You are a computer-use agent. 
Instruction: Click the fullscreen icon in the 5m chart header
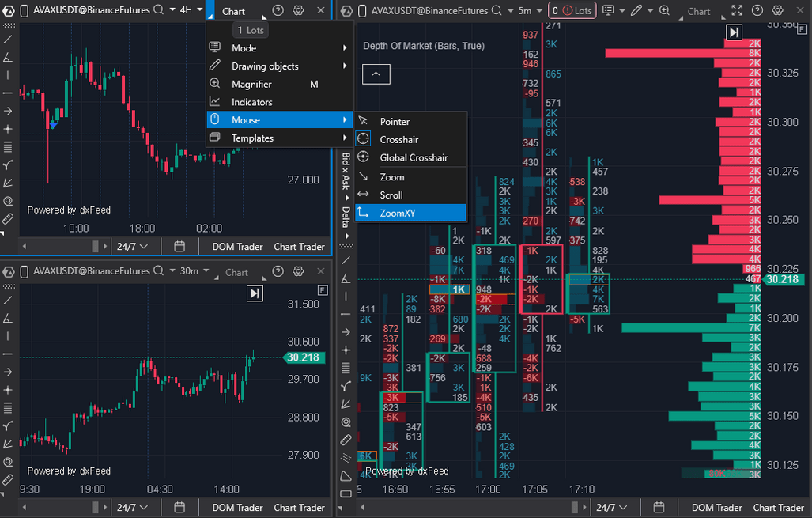(x=737, y=10)
